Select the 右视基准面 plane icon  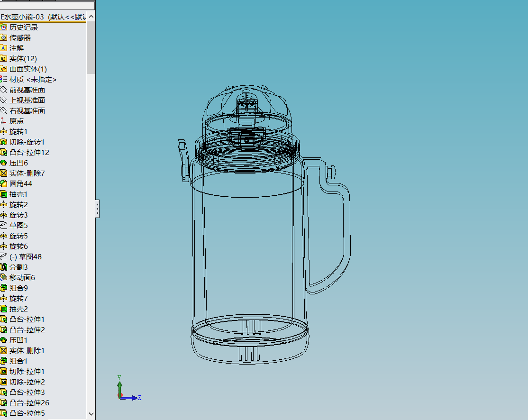(4, 111)
